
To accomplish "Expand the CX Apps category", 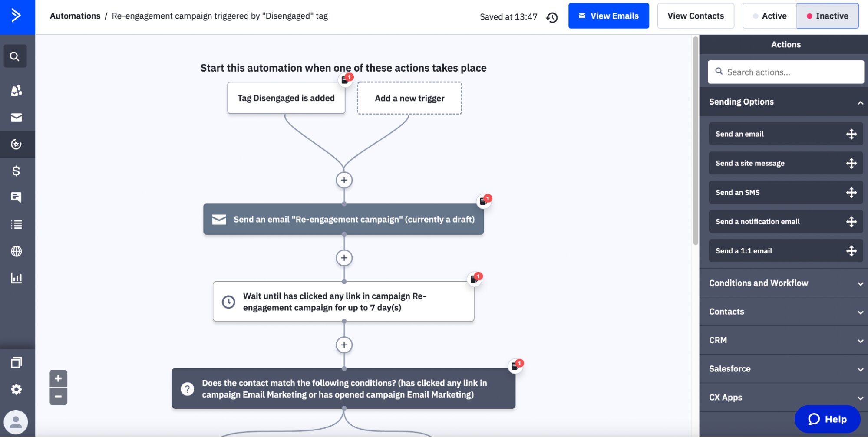I will [784, 397].
